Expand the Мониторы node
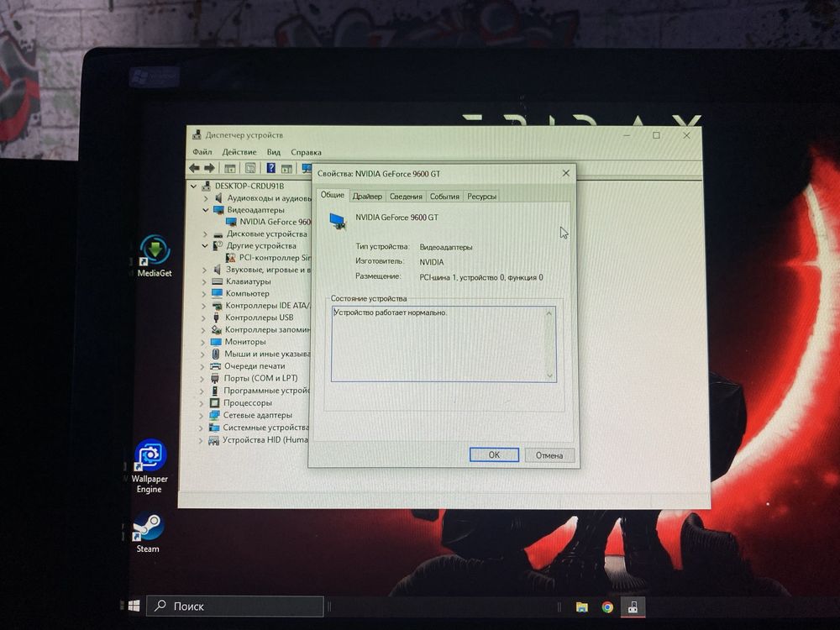 (x=202, y=342)
